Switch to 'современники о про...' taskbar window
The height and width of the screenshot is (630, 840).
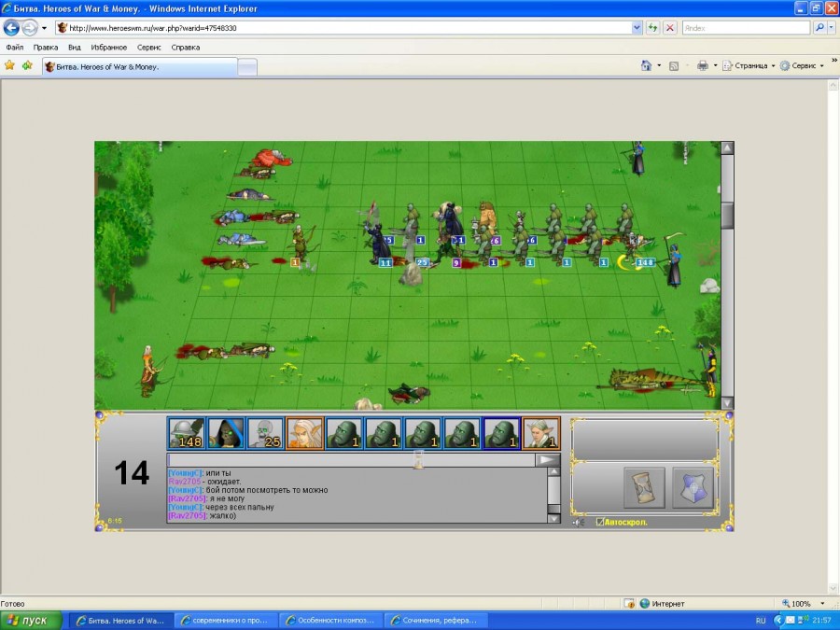pos(226,621)
